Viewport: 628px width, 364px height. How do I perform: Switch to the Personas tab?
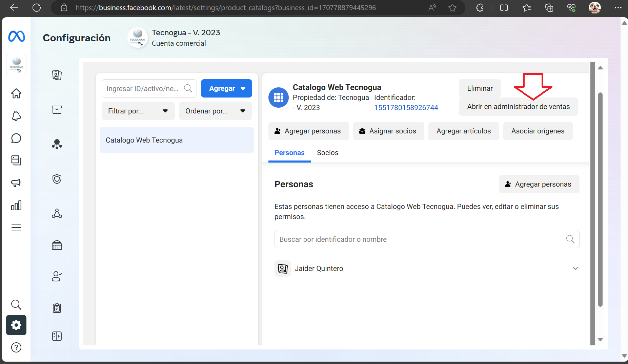click(289, 153)
